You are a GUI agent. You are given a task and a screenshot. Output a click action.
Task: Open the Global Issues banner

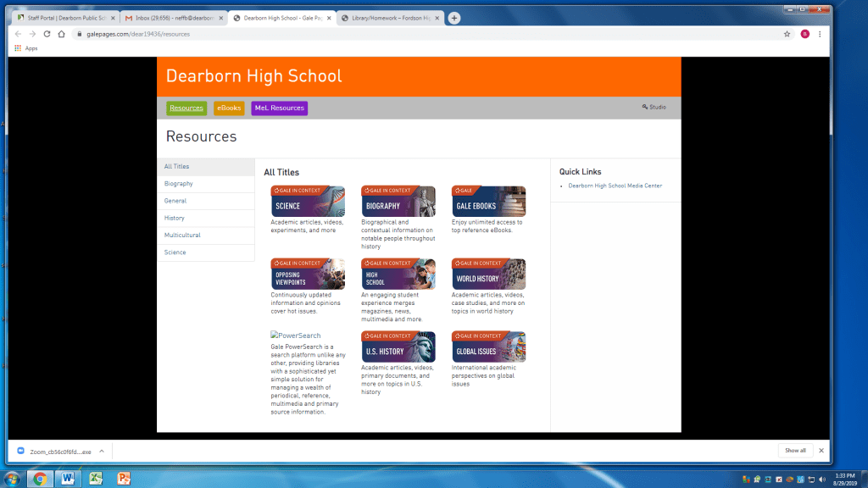click(488, 347)
